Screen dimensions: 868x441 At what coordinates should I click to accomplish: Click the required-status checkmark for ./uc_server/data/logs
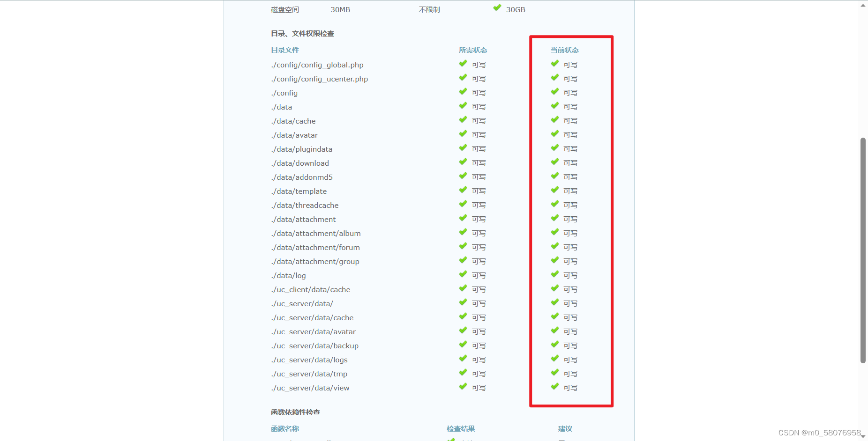(x=463, y=358)
